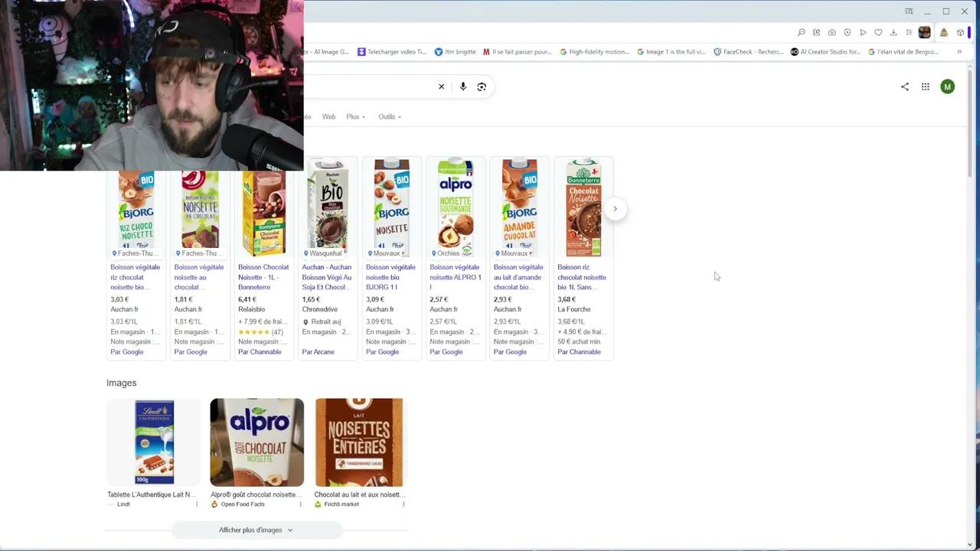The height and width of the screenshot is (551, 980).
Task: Open the more options dots for Open Food Facts image
Action: pos(300,504)
